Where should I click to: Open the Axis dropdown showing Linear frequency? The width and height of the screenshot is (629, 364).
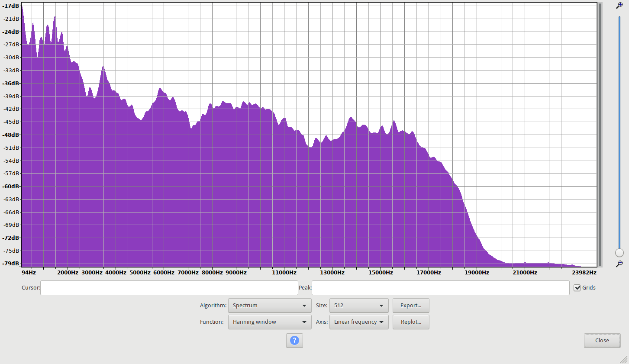pyautogui.click(x=359, y=322)
